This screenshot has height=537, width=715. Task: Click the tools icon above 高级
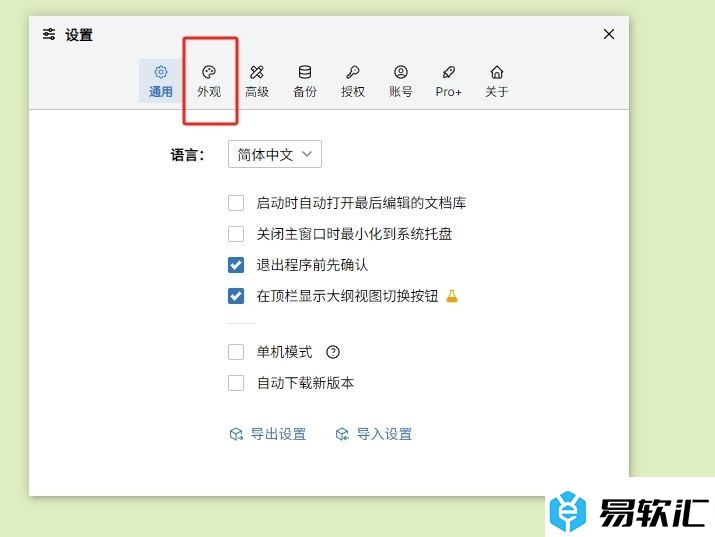[257, 72]
